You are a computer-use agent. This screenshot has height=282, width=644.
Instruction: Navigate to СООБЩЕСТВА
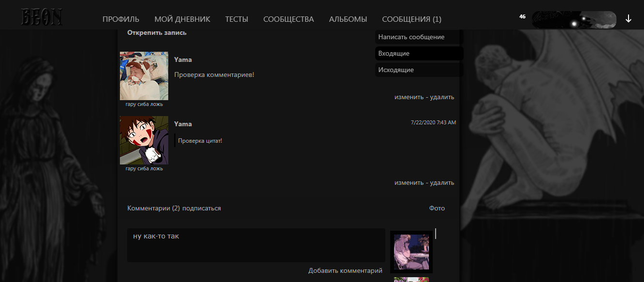tap(289, 19)
